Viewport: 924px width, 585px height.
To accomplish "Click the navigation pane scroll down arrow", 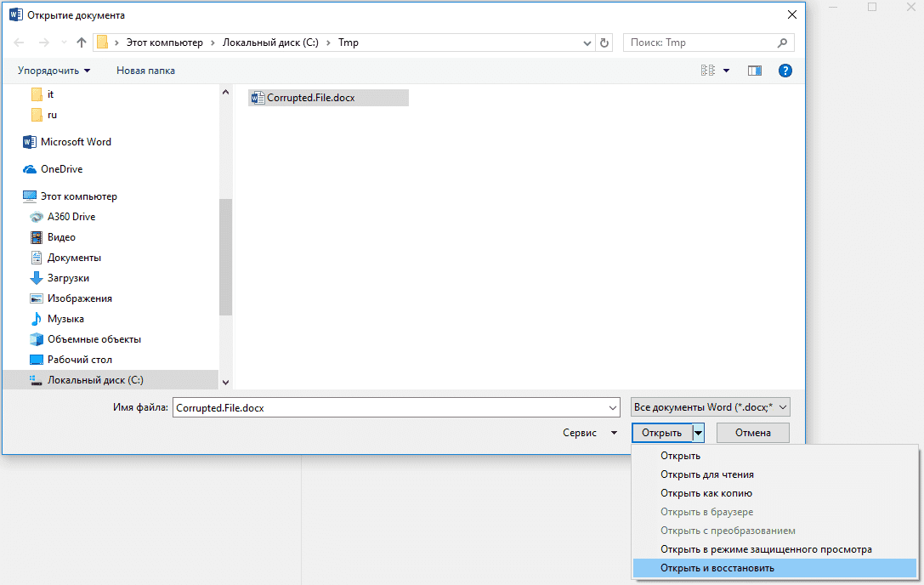I will point(226,382).
